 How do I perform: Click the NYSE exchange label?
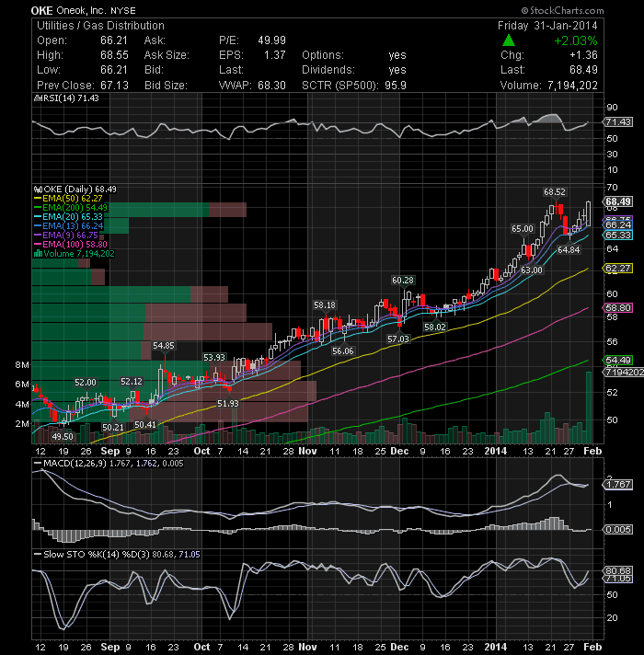point(122,11)
